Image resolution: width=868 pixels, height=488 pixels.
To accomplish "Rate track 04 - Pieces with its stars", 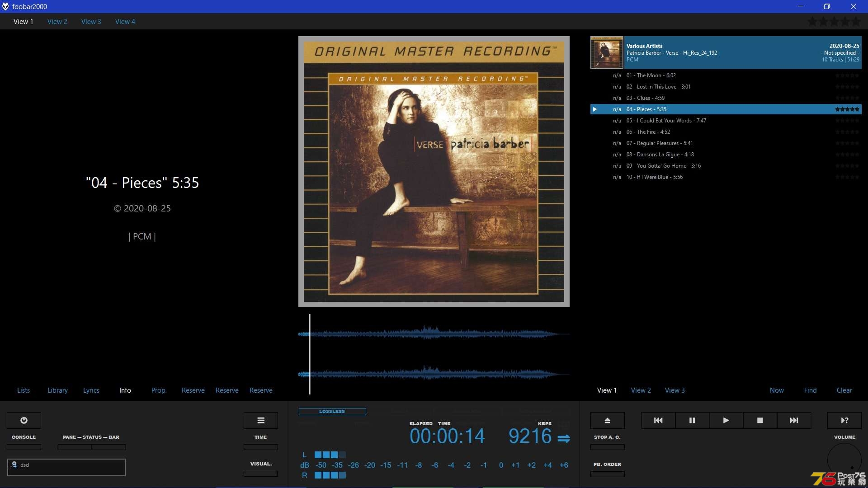I will 847,109.
